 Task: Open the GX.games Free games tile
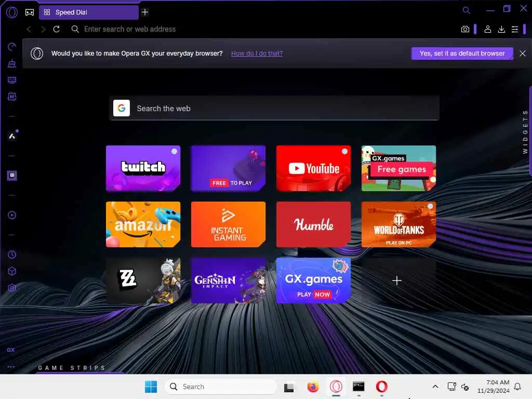pos(398,168)
